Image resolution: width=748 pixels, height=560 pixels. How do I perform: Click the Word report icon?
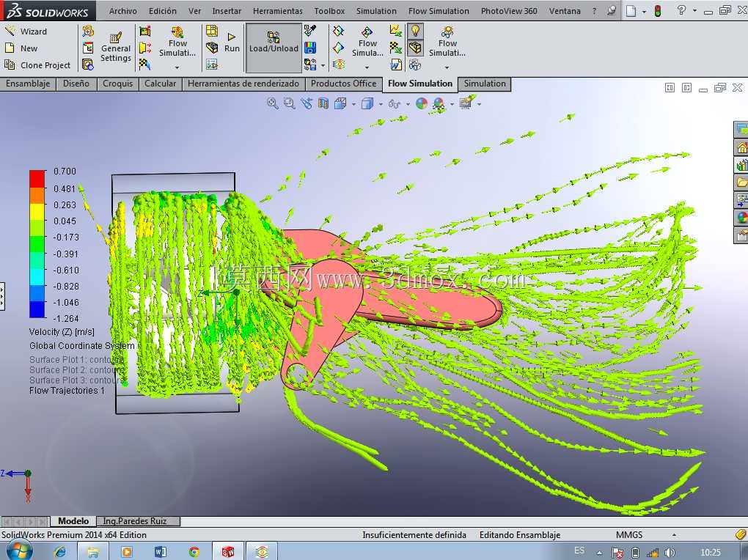[x=395, y=64]
